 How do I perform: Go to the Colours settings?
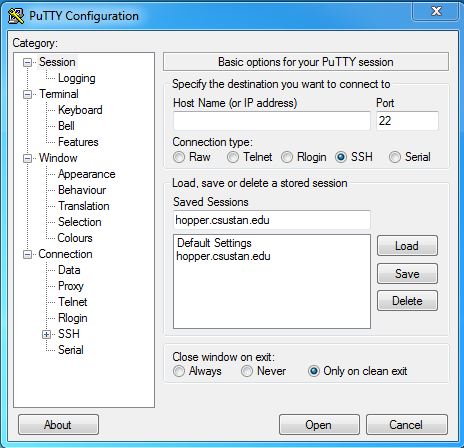[75, 238]
